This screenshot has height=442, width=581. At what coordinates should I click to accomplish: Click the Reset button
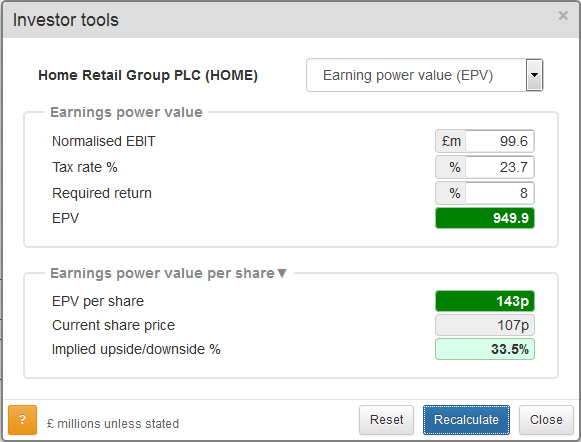point(386,420)
